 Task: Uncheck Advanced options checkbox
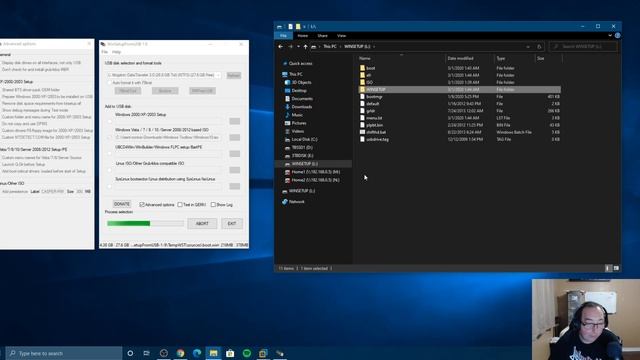pyautogui.click(x=142, y=204)
